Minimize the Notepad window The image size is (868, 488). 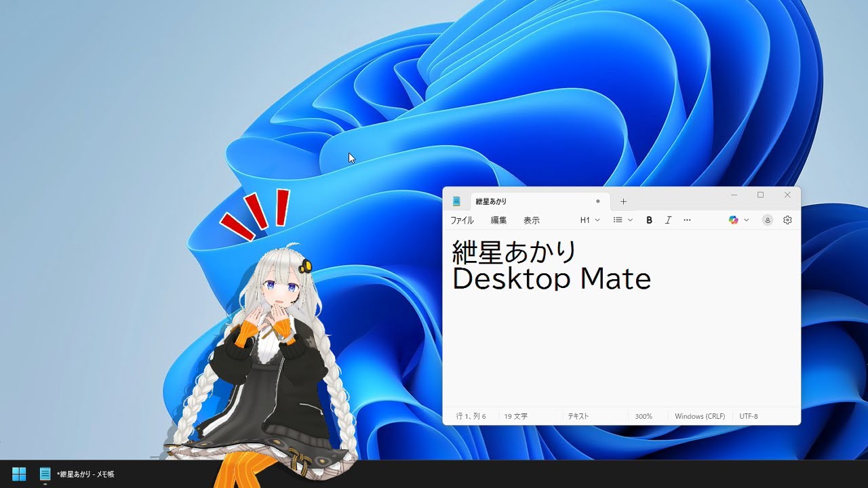click(734, 195)
